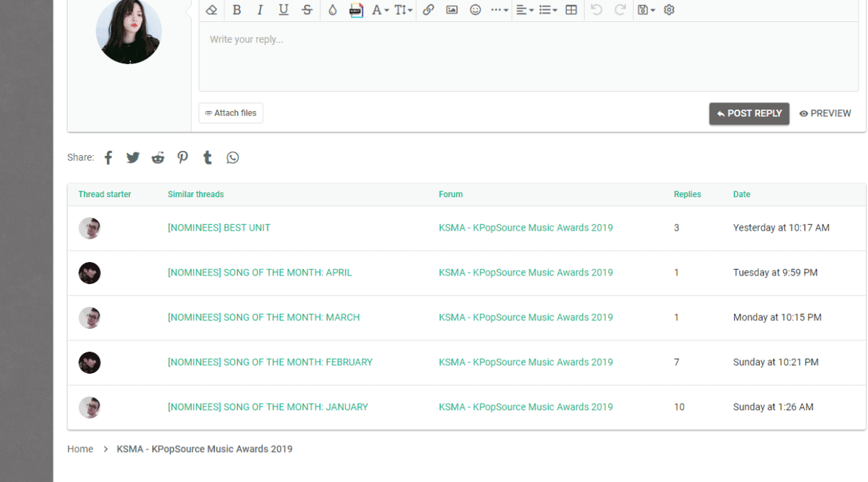Insert a table in the reply
The height and width of the screenshot is (482, 868).
tap(571, 10)
